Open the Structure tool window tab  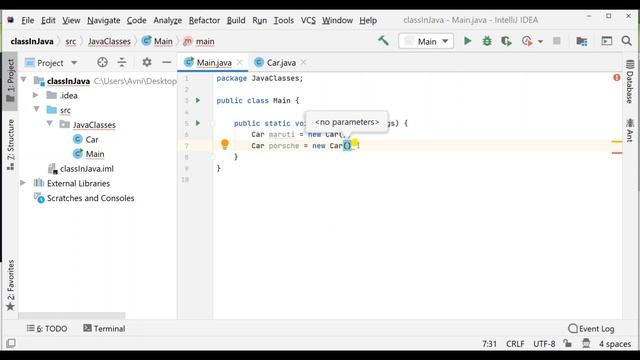(x=11, y=144)
